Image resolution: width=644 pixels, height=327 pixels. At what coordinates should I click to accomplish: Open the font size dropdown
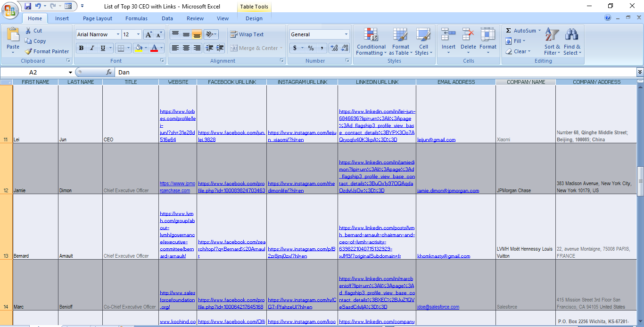(x=138, y=34)
